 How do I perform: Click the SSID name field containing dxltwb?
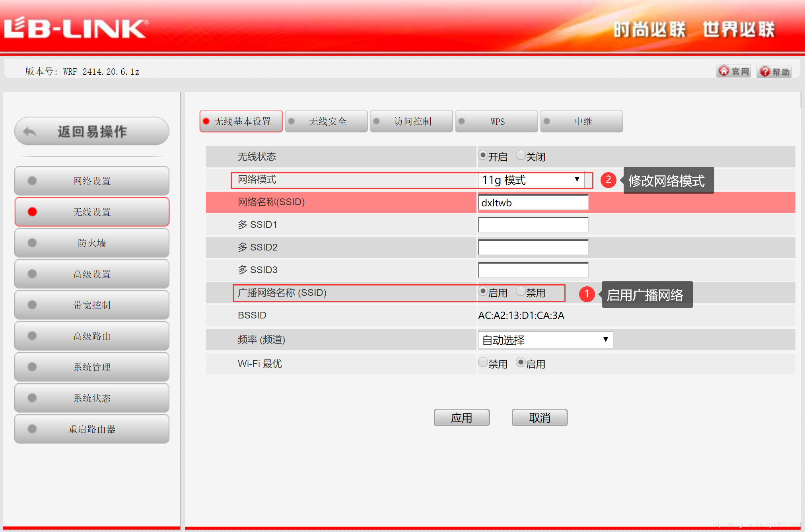click(x=533, y=202)
